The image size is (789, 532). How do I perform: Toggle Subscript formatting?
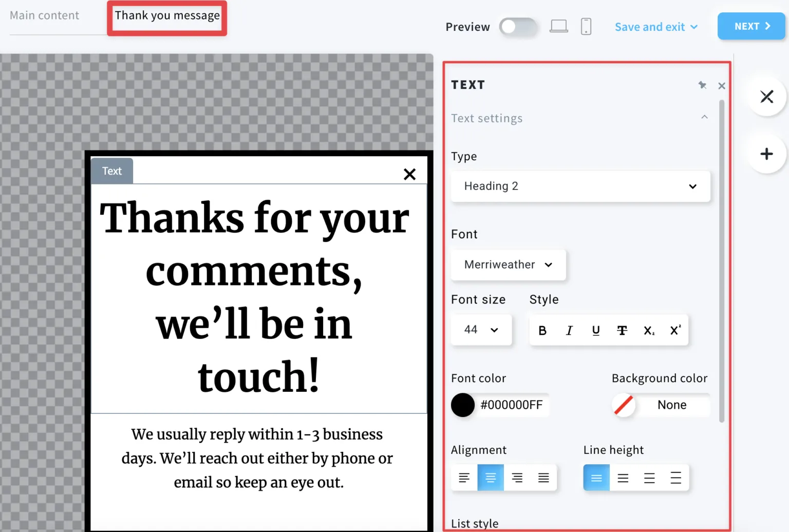tap(649, 330)
